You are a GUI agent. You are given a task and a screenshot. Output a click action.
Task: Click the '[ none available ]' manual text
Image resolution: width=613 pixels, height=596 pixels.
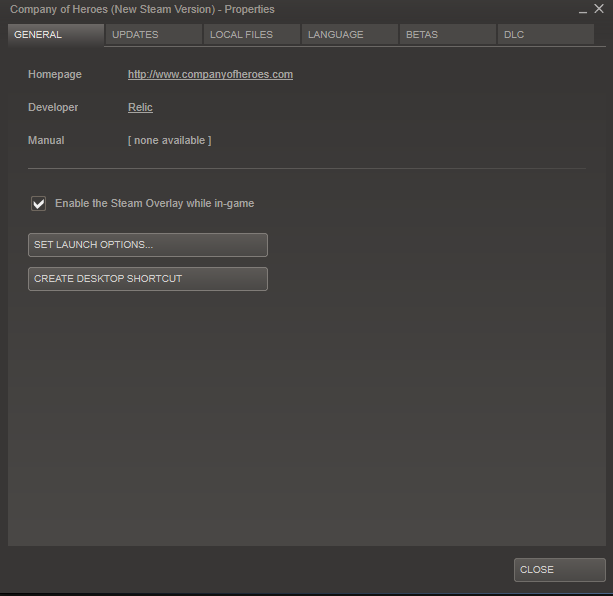[x=170, y=140]
